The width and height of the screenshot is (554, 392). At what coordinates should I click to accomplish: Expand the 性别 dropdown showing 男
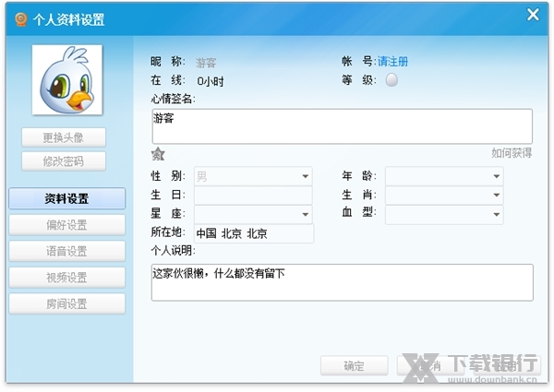tap(253, 176)
